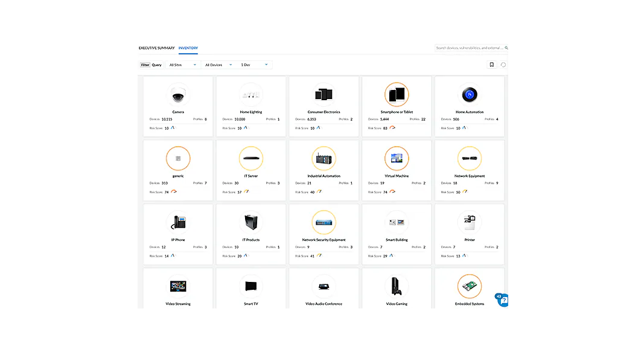Click Network Security Equipment Risk Score 41
644x358 pixels.
[x=312, y=256]
